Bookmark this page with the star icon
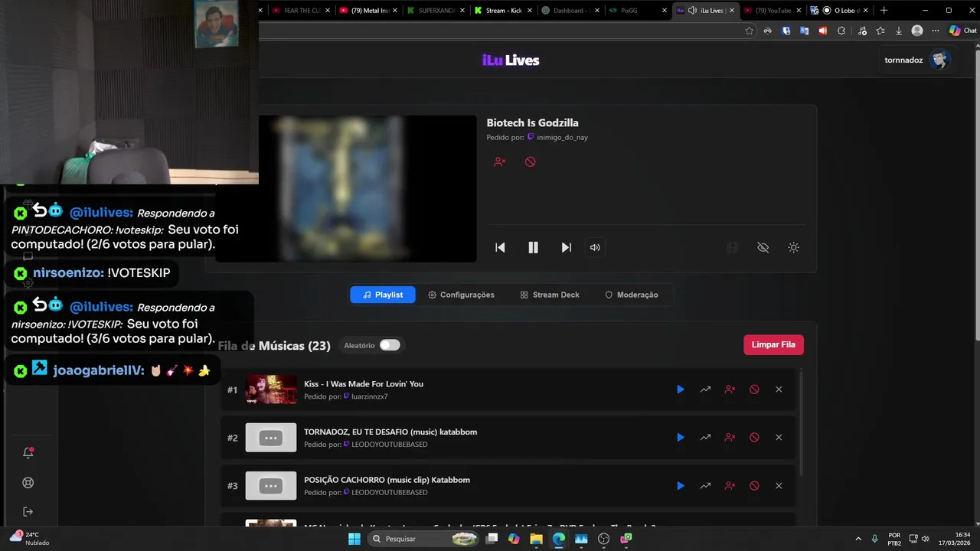 [x=749, y=31]
